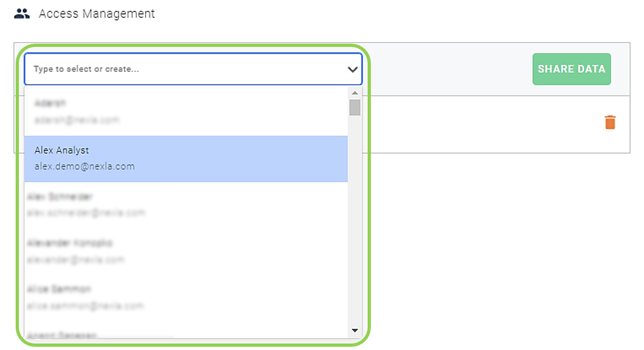
Task: Click the scrollbar down arrow in user list
Action: click(355, 330)
